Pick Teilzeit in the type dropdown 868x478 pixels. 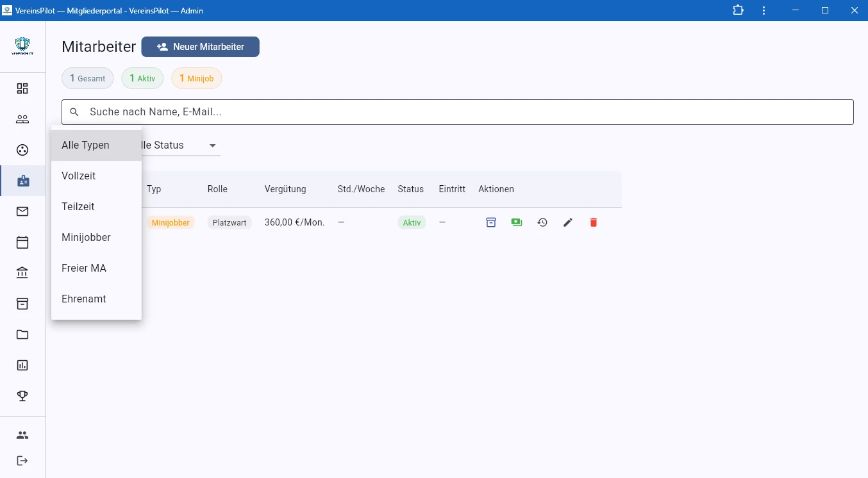[x=78, y=206]
